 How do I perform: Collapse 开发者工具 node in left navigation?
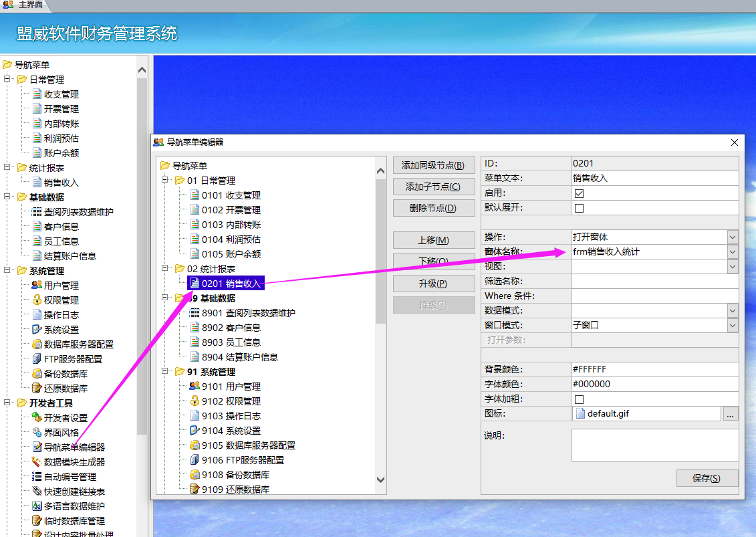pos(7,402)
